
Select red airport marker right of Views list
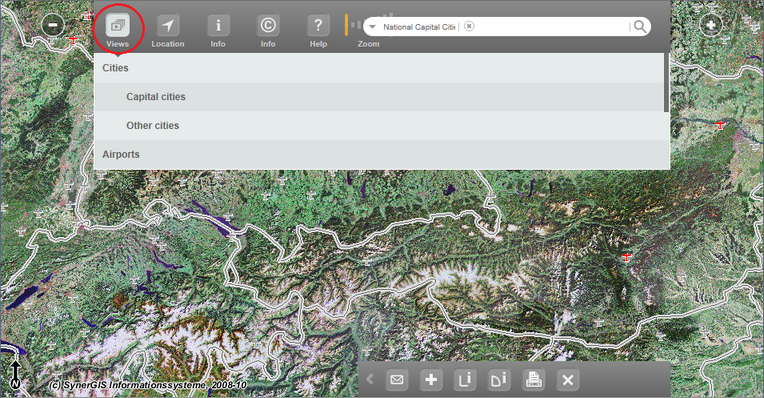(720, 126)
